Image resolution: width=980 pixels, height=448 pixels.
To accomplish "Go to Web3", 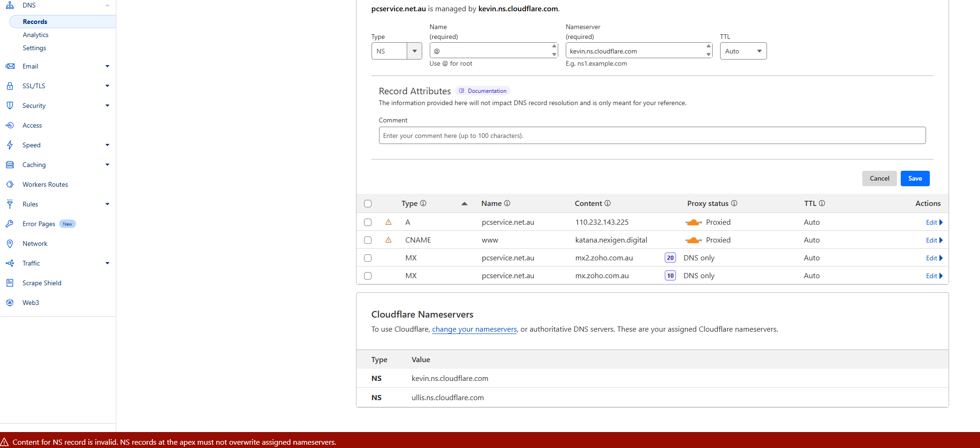I will click(31, 303).
